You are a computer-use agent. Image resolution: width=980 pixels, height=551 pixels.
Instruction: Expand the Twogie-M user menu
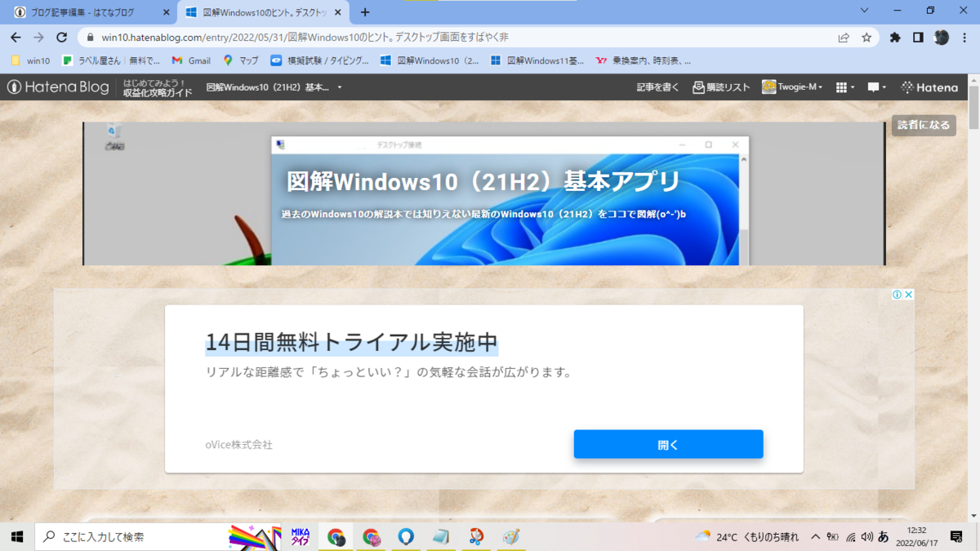pos(792,87)
